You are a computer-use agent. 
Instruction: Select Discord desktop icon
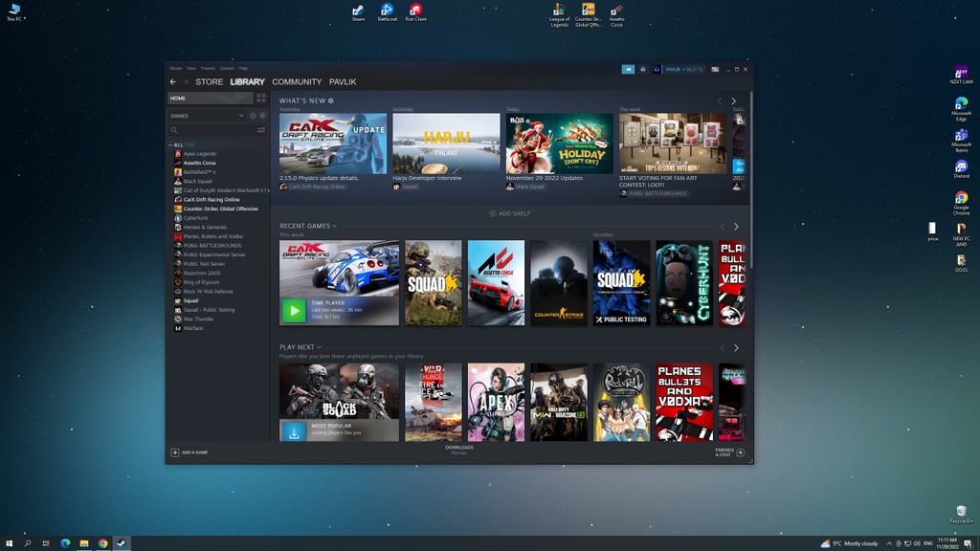[x=961, y=168]
